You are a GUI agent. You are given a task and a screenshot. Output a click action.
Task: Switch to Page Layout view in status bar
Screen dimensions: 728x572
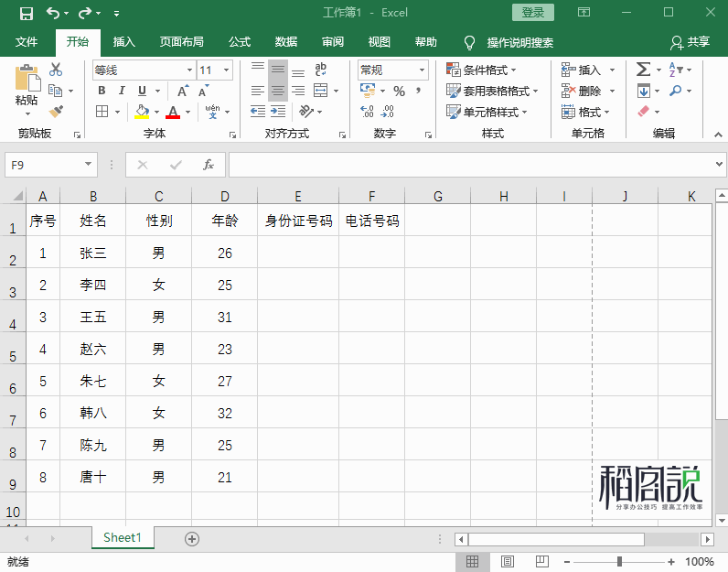click(507, 561)
